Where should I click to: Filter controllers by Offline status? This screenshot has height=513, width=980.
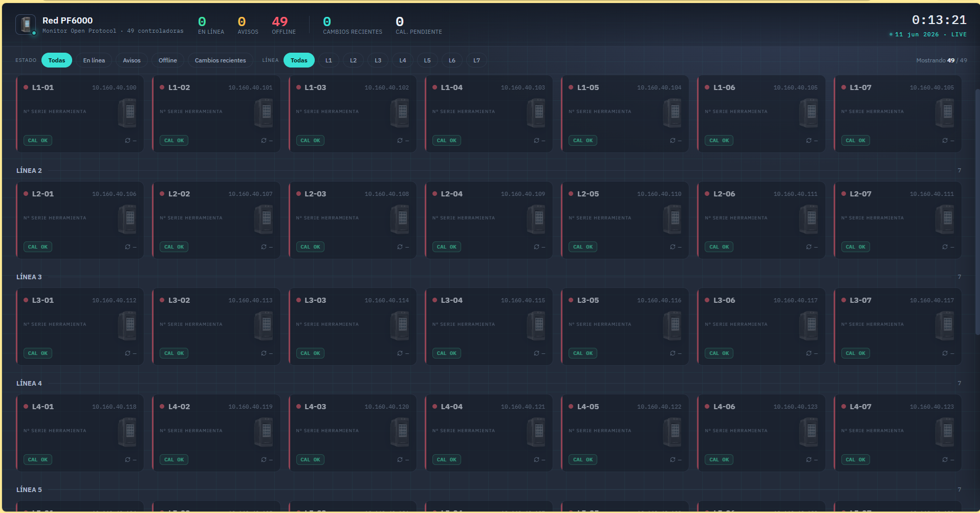168,60
